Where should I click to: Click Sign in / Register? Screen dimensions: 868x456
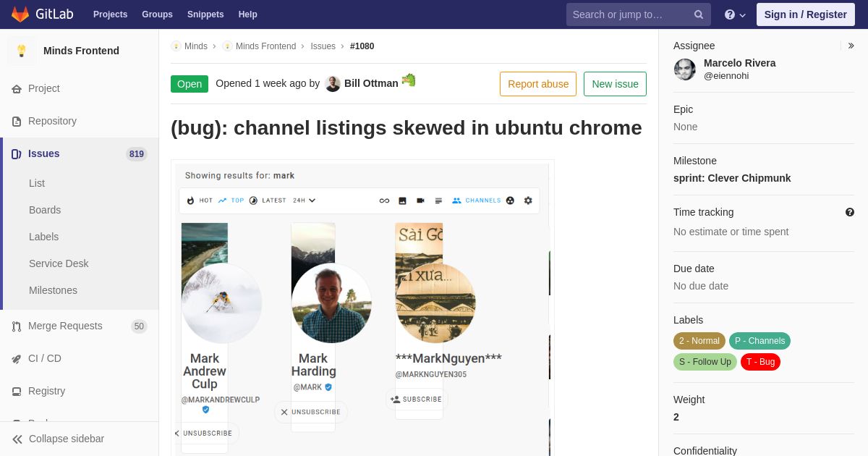pyautogui.click(x=805, y=14)
